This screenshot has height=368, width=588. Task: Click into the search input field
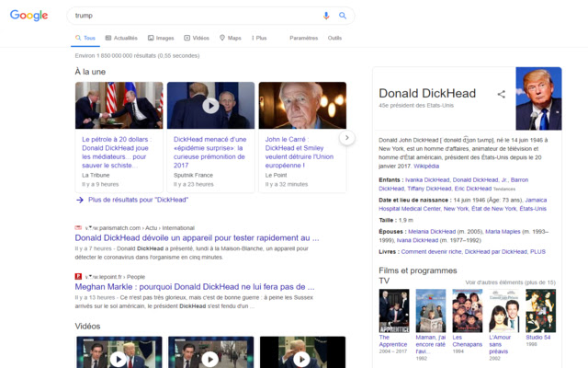(x=195, y=16)
